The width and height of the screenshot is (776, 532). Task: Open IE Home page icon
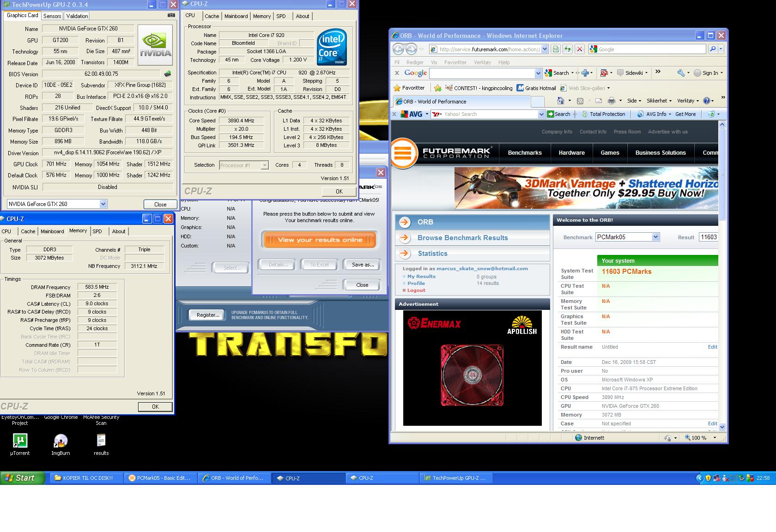(560, 101)
